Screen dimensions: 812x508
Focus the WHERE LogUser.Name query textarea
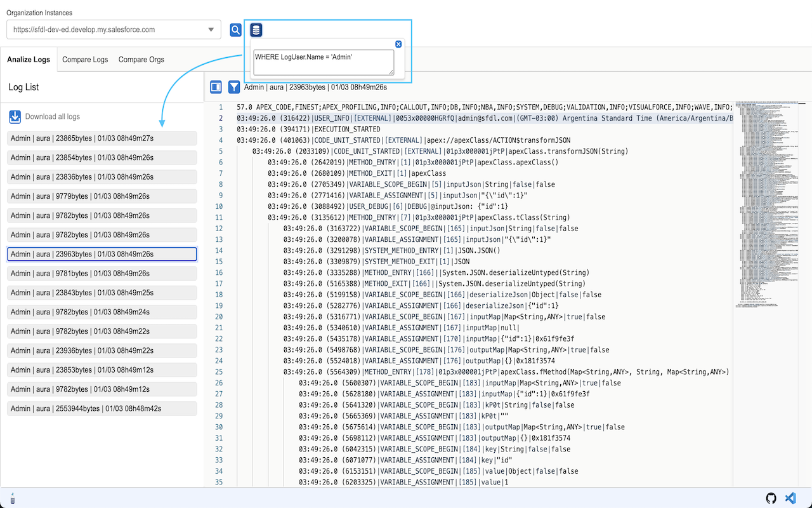(324, 62)
